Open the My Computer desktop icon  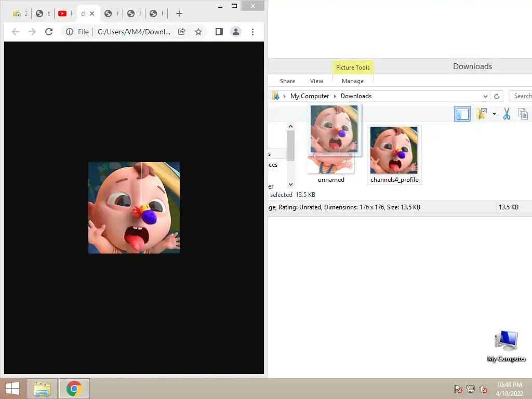506,346
